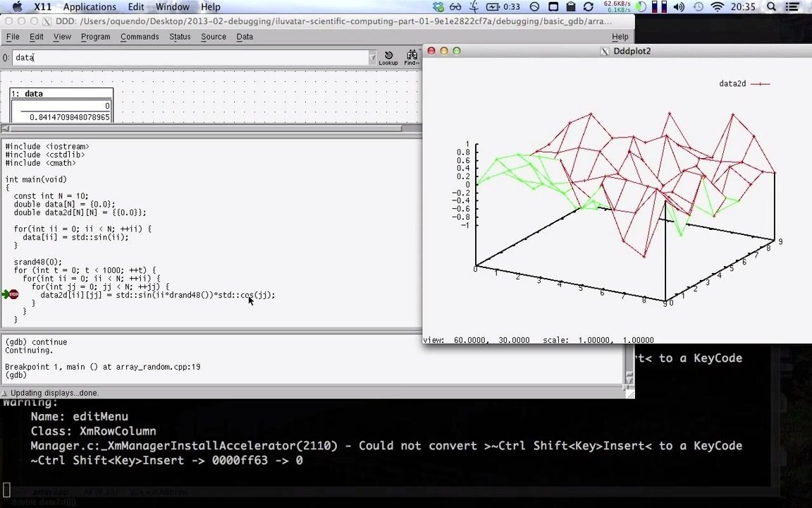Viewport: 812px width, 508px height.
Task: Click the sync arrows icon in the menu bar
Action: click(x=588, y=7)
